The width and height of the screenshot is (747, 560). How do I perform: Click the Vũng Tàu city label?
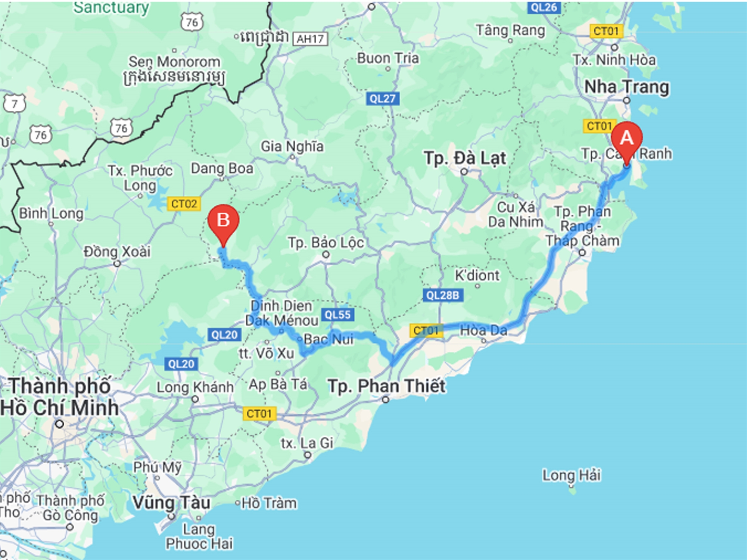pyautogui.click(x=171, y=503)
